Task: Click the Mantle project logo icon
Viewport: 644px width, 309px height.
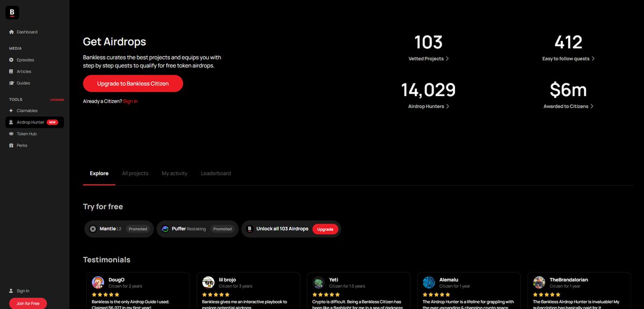Action: [x=93, y=229]
